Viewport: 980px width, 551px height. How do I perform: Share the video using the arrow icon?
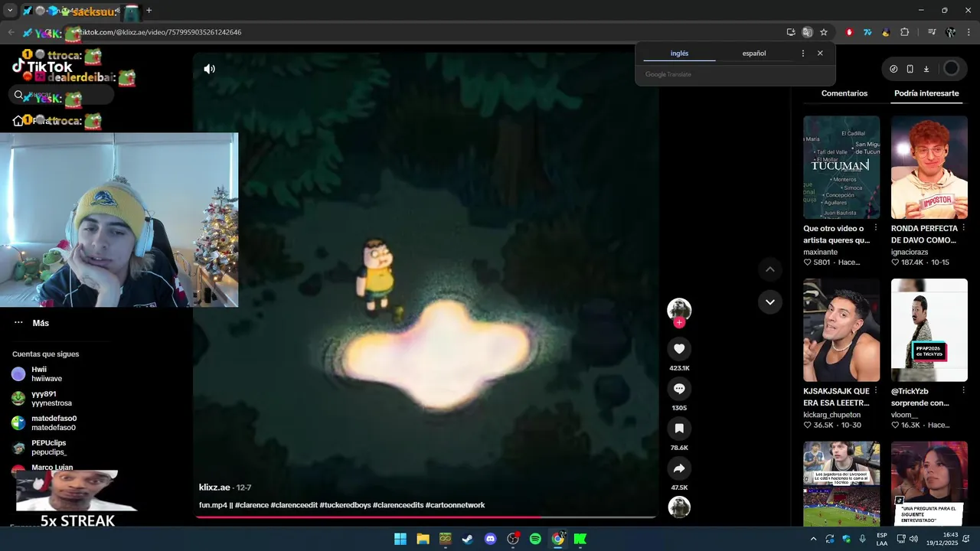tap(679, 468)
